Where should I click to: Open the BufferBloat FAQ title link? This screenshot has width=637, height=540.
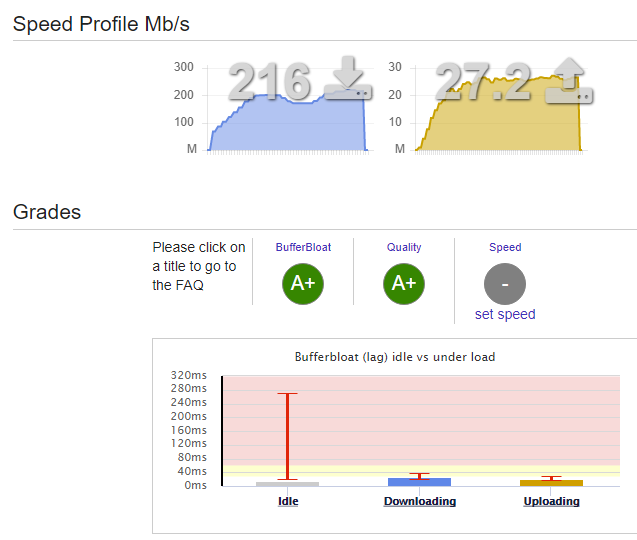tap(303, 247)
